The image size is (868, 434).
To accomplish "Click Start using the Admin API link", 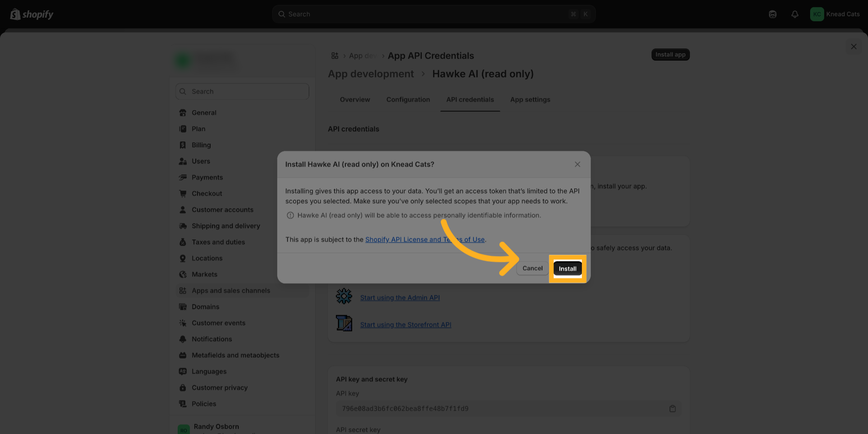I will [400, 298].
